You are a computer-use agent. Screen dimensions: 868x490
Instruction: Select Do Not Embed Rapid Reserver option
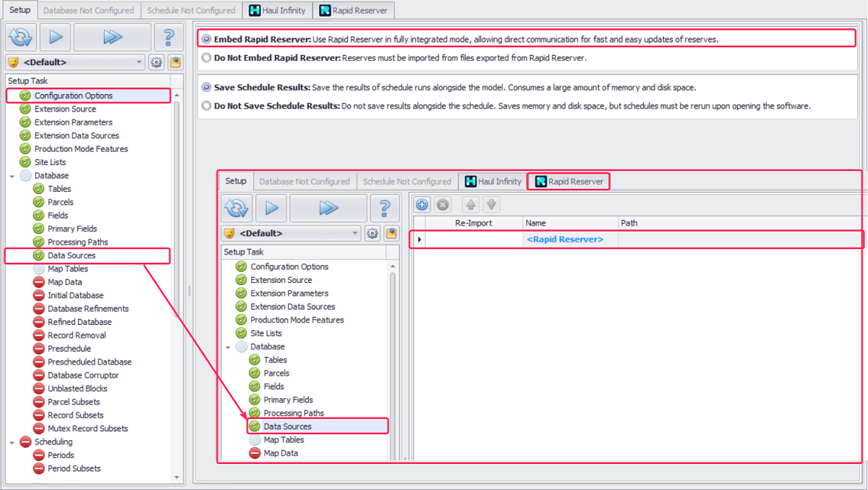207,57
